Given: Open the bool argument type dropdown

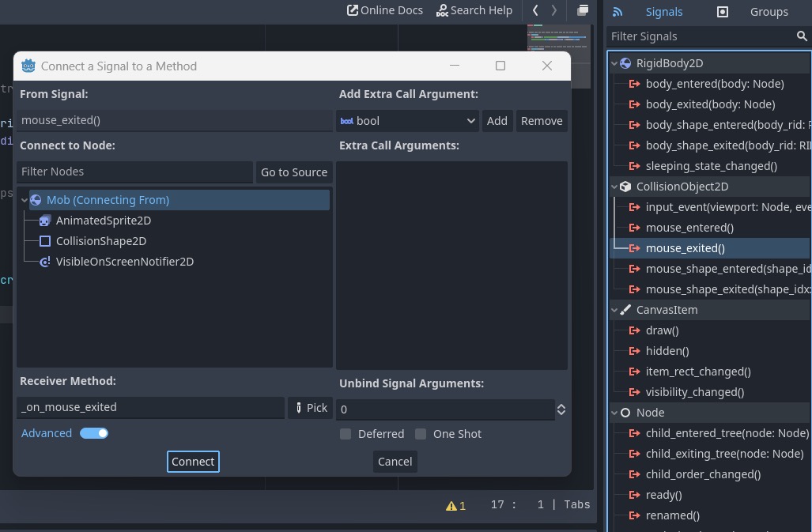Looking at the screenshot, I should coord(407,121).
